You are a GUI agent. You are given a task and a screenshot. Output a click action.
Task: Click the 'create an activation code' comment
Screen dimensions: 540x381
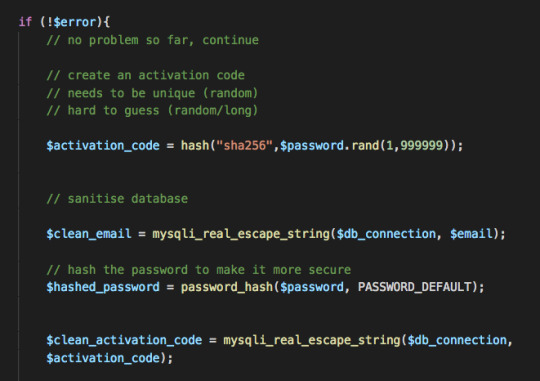(x=146, y=75)
